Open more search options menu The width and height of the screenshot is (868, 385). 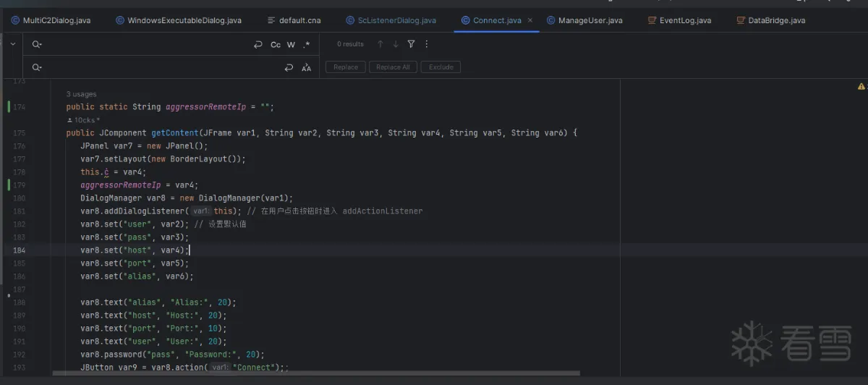pos(426,44)
